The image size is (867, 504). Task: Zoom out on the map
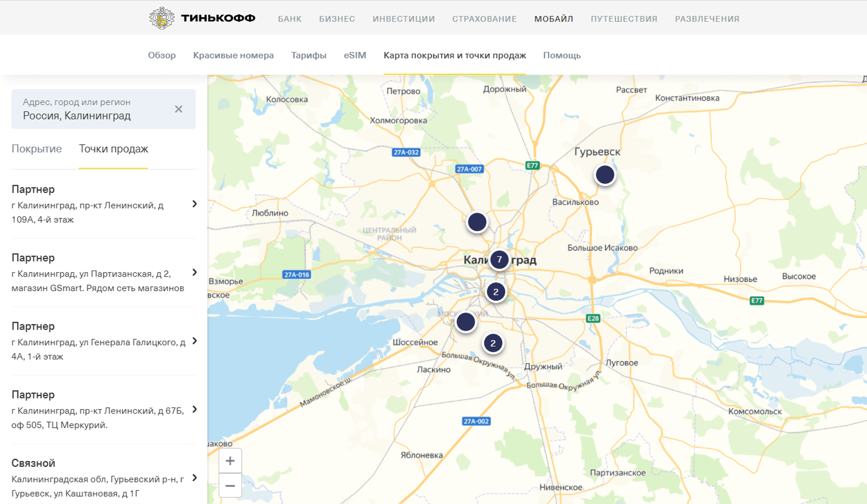[x=230, y=485]
